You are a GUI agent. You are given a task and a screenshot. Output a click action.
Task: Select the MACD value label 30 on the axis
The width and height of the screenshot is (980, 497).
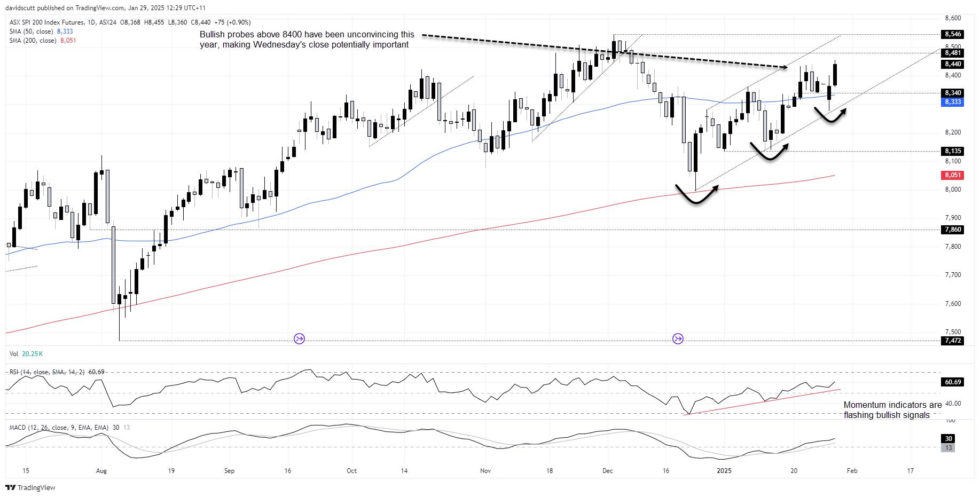(948, 439)
